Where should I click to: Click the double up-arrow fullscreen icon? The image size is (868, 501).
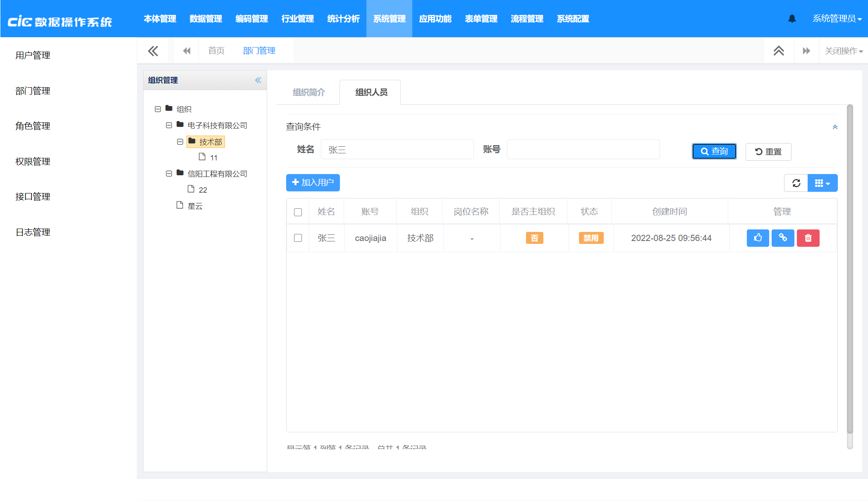[779, 51]
